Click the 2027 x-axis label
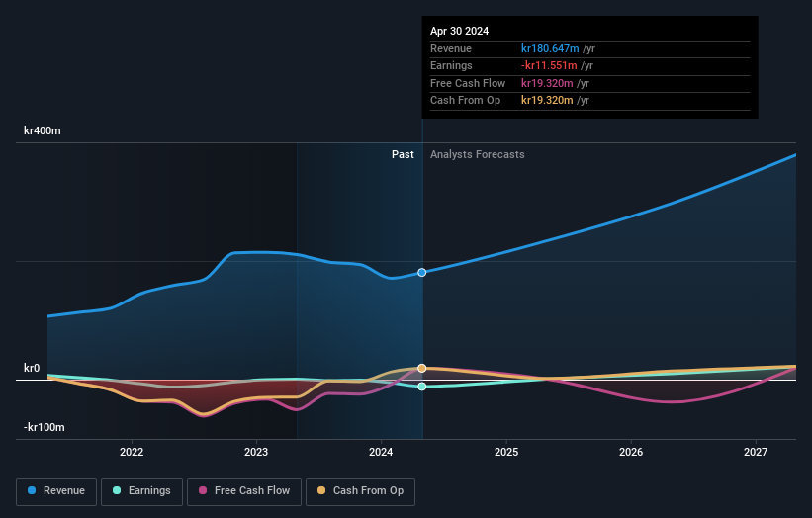This screenshot has height=518, width=812. pos(756,452)
